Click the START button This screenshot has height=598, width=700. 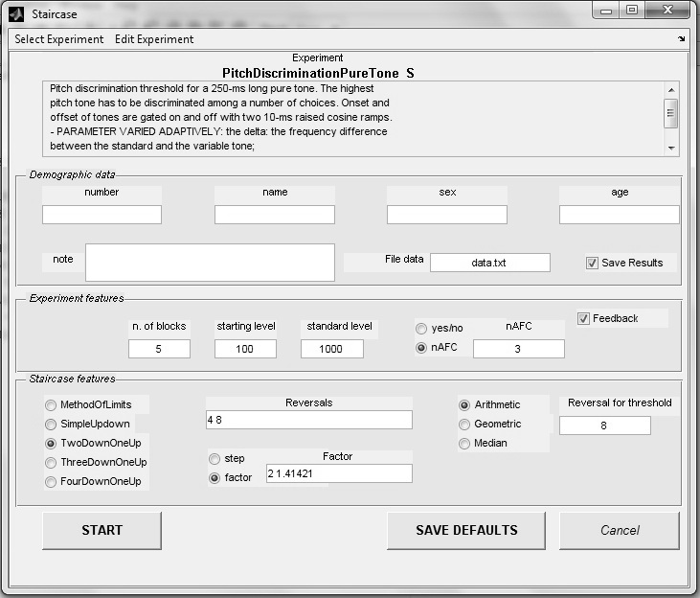102,531
